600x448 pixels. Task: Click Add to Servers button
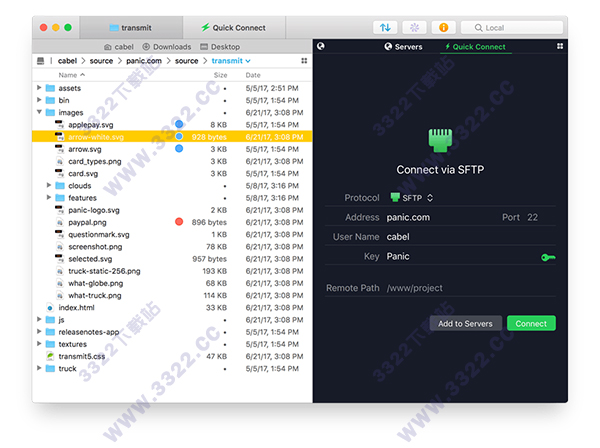click(465, 323)
